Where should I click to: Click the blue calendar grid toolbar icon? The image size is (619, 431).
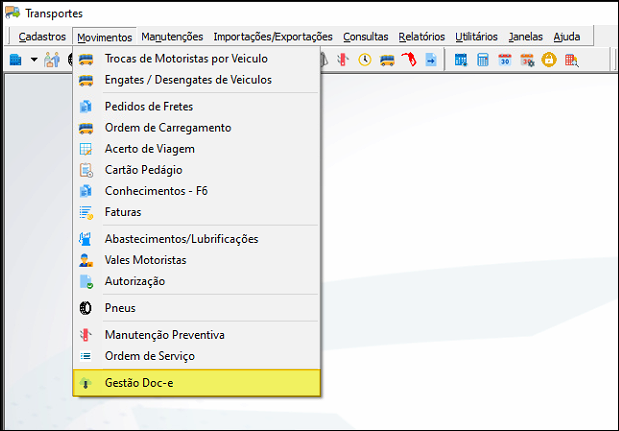tap(461, 60)
